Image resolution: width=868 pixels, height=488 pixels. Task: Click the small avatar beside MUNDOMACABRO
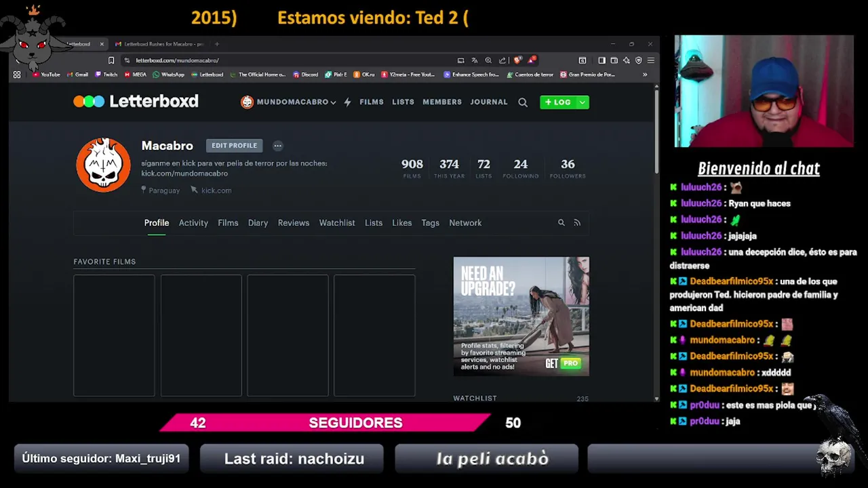tap(247, 102)
